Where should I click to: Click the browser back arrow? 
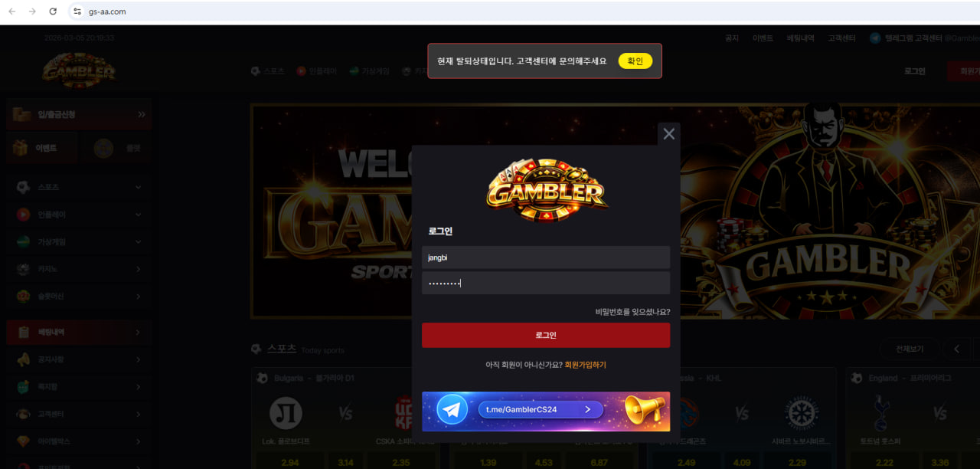[11, 11]
